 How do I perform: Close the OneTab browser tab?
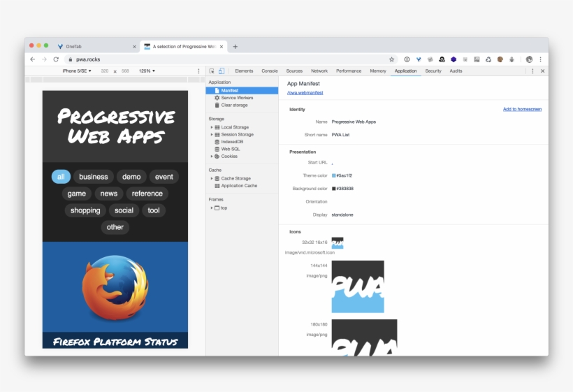pyautogui.click(x=134, y=46)
